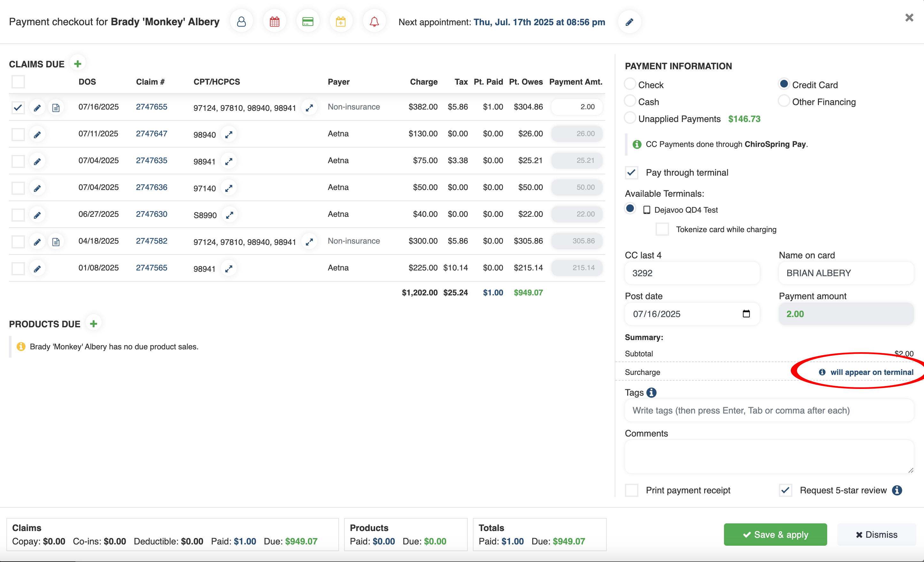
Task: Select Unapplied Payments radio button
Action: (630, 118)
